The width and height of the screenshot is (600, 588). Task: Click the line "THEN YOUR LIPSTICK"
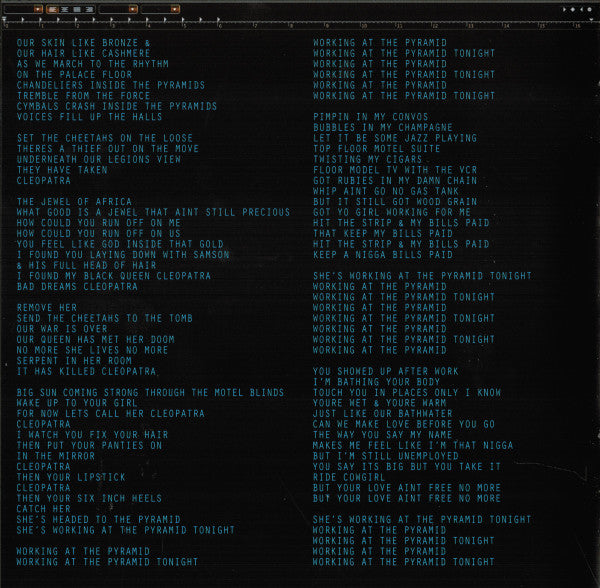click(x=71, y=477)
